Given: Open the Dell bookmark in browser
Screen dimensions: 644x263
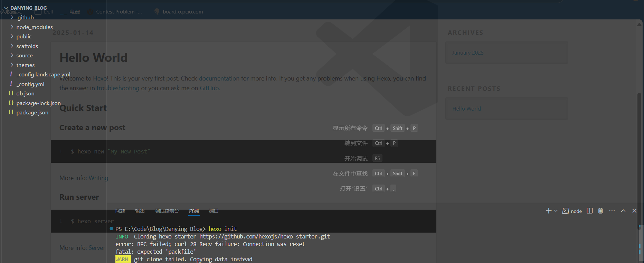Looking at the screenshot, I should point(44,12).
